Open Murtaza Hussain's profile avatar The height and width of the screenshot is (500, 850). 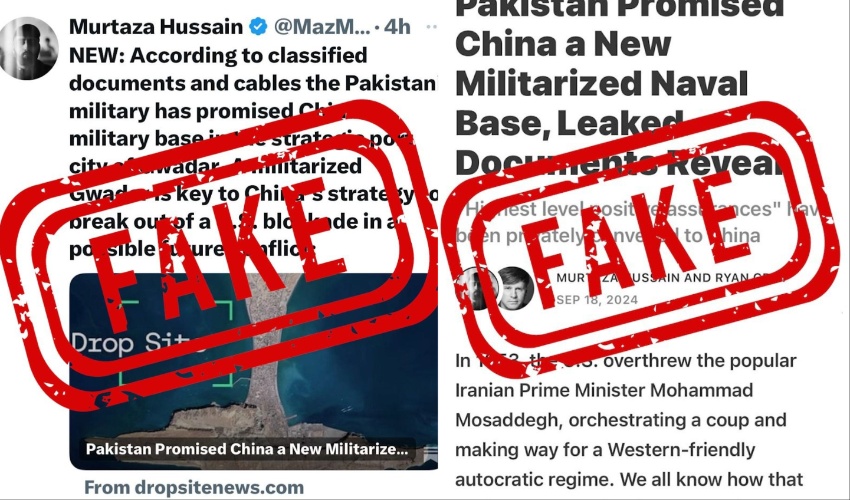pos(29,48)
